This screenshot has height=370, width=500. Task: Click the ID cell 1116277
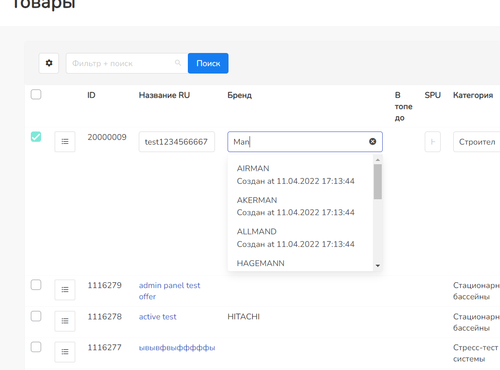[x=105, y=348]
